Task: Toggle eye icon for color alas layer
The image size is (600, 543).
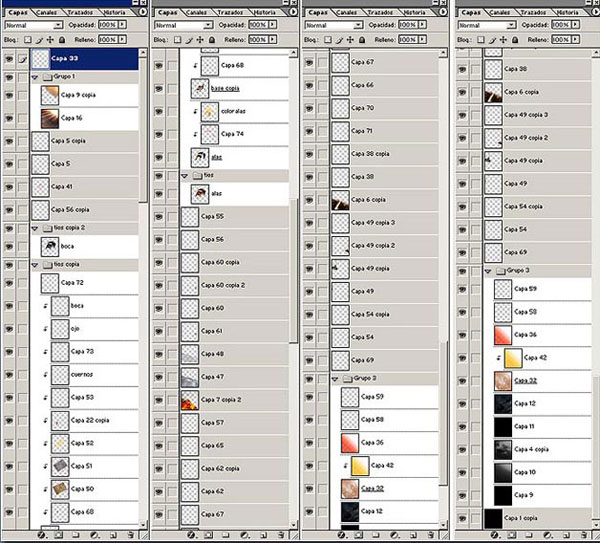Action: [159, 111]
